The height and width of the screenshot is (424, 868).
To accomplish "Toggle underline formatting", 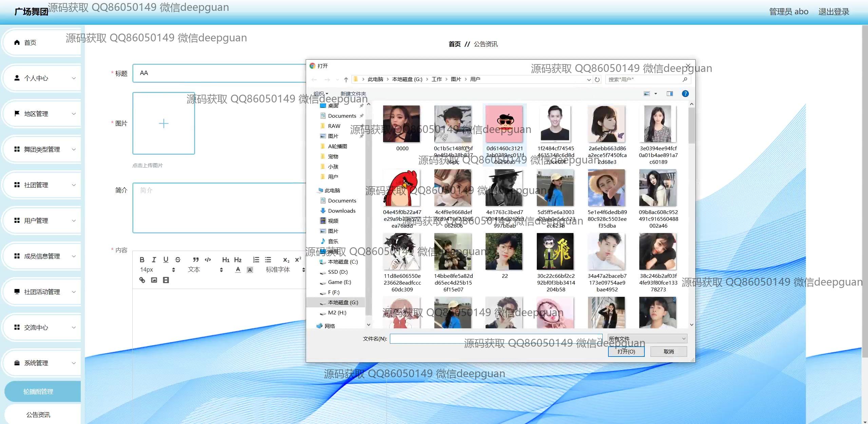I will (x=166, y=260).
